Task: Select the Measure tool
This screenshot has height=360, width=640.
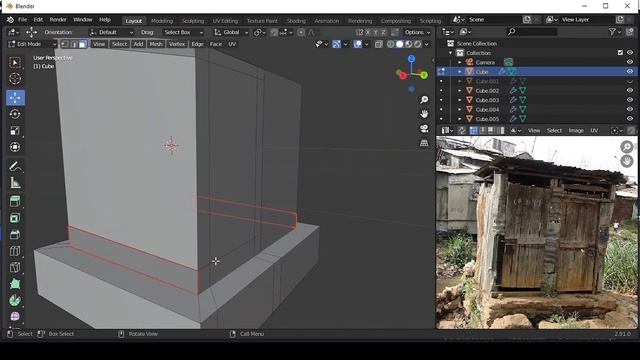Action: click(x=15, y=183)
